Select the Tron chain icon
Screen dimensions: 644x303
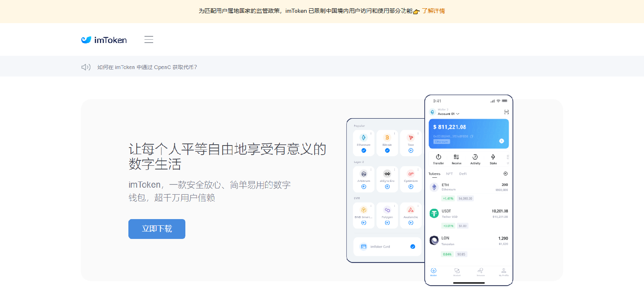click(x=411, y=138)
